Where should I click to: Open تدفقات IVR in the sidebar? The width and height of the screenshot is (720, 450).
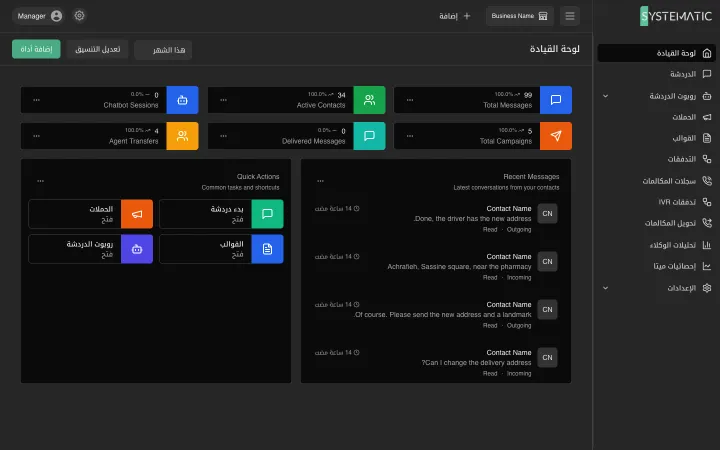pos(656,202)
